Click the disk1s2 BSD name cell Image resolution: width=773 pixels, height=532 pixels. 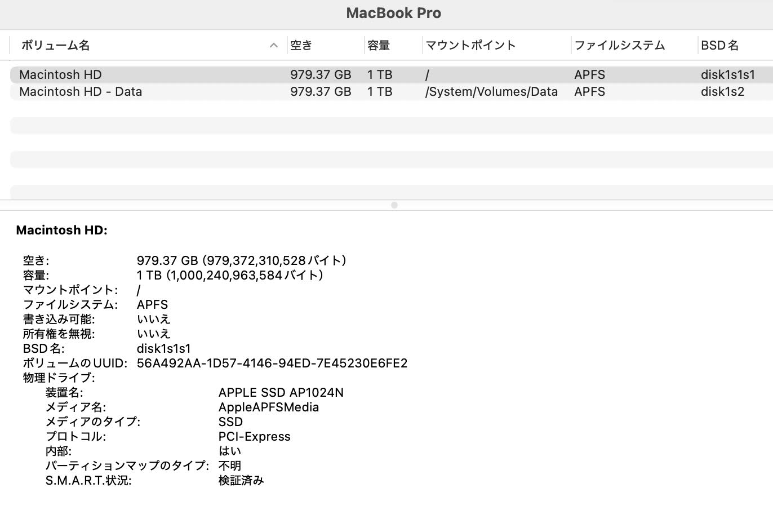722,92
